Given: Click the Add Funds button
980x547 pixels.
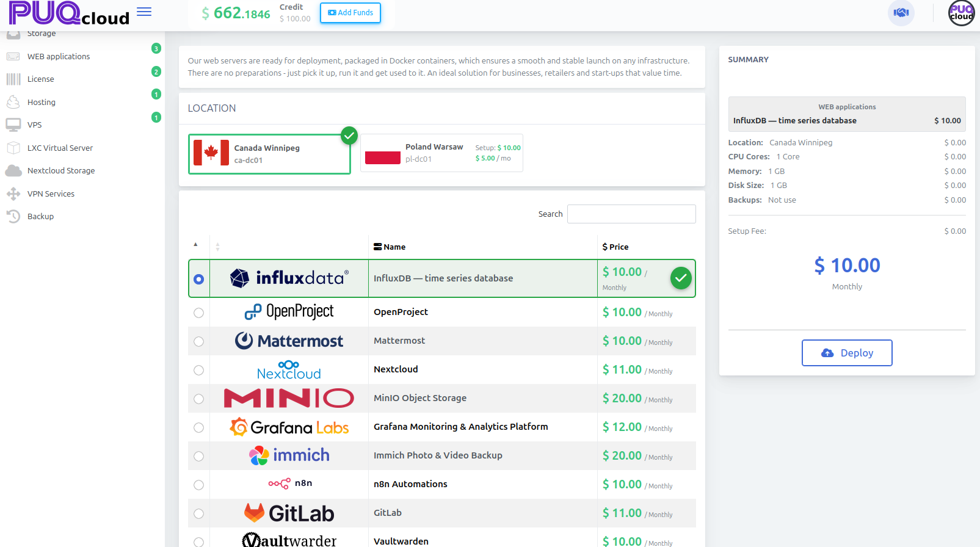Looking at the screenshot, I should pyautogui.click(x=350, y=13).
